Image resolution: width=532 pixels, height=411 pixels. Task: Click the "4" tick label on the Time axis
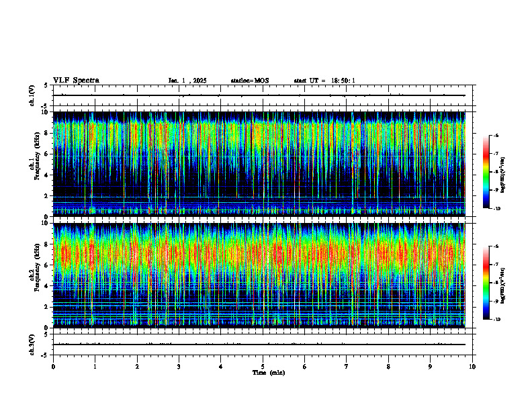(221, 367)
